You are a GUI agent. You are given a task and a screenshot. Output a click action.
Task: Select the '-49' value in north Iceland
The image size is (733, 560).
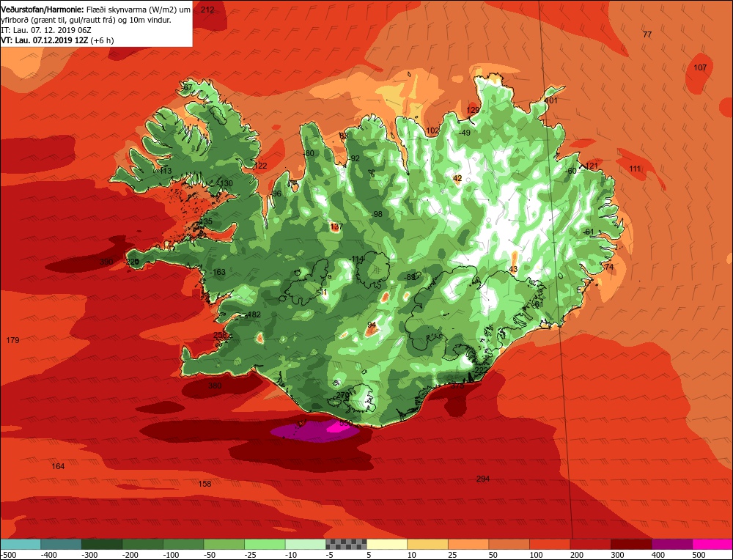coord(464,133)
